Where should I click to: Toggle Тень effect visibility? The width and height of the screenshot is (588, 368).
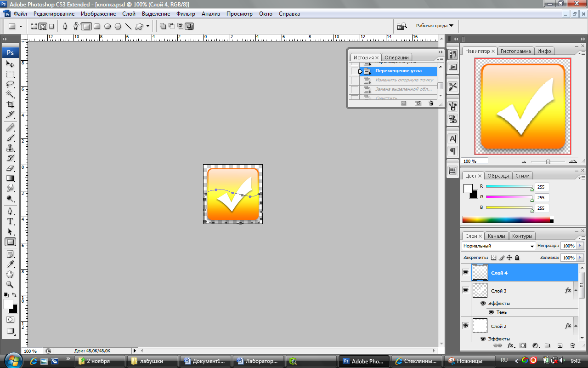point(491,312)
